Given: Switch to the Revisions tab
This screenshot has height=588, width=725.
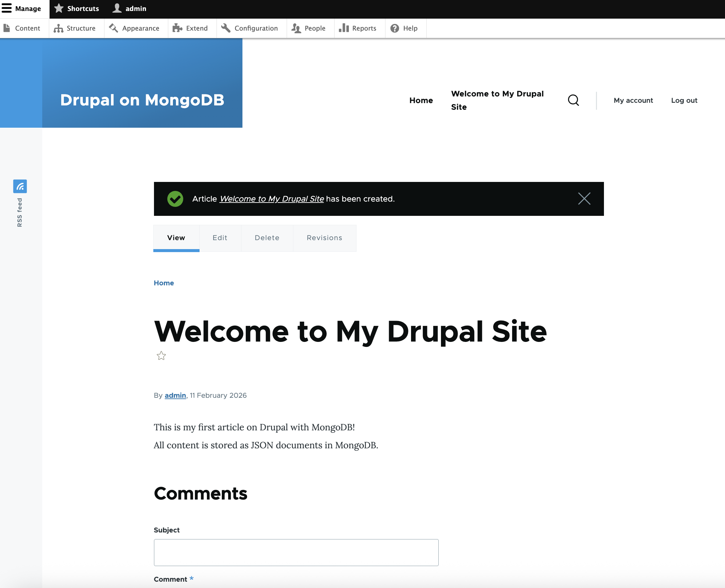Looking at the screenshot, I should (x=324, y=238).
